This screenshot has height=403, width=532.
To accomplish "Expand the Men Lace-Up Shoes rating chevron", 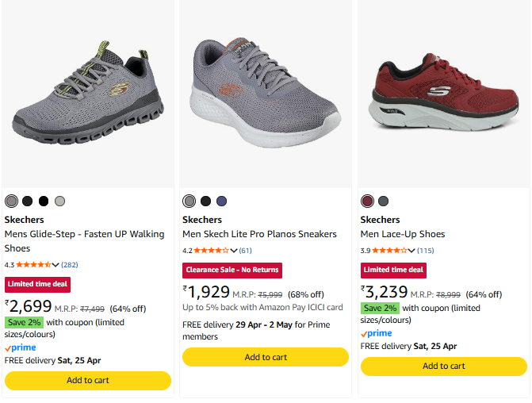I will pos(411,251).
